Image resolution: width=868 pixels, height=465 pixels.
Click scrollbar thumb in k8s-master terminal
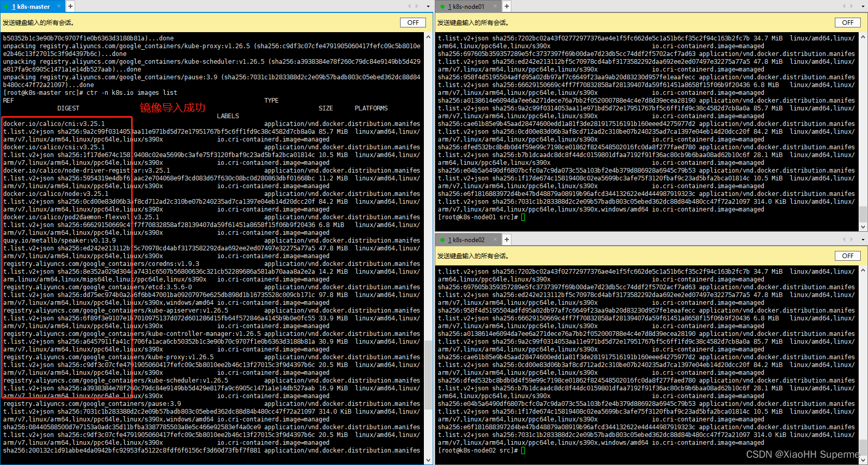428,375
